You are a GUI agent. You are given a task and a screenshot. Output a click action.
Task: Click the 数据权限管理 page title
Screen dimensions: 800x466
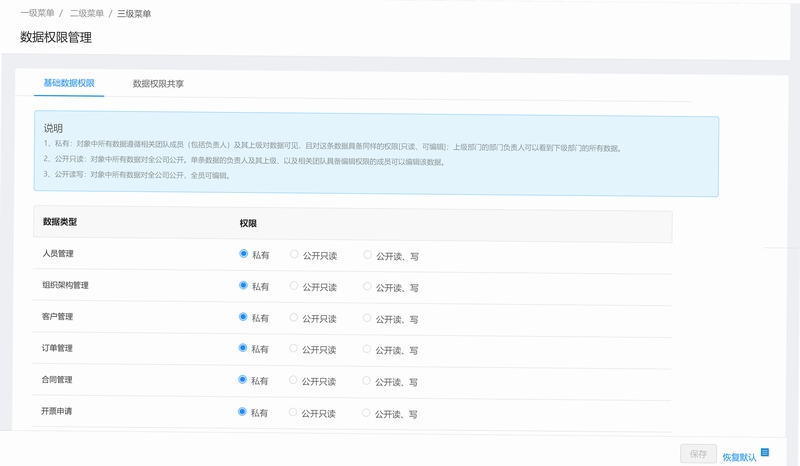56,37
